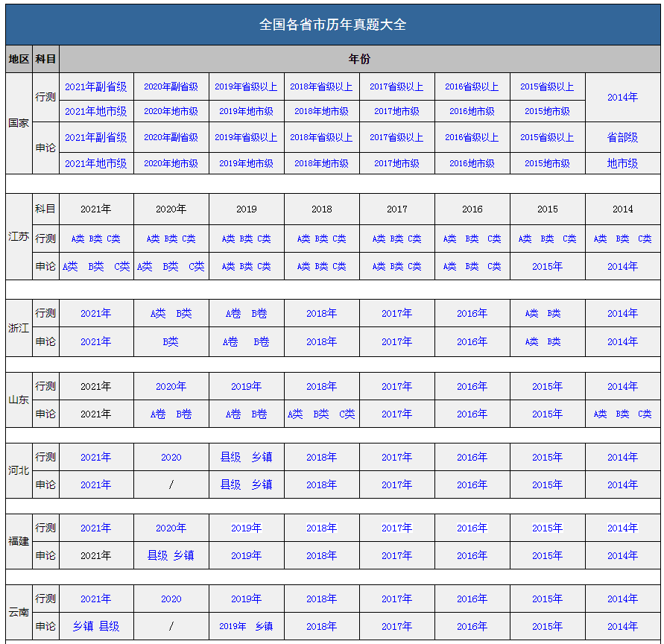Viewport: 664px width, 644px height.
Task: Open 云南 行测 2018年 link
Action: (x=321, y=599)
